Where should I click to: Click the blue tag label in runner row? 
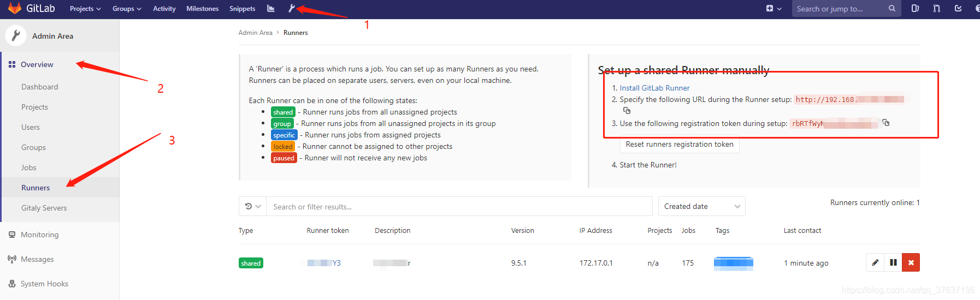[x=734, y=263]
